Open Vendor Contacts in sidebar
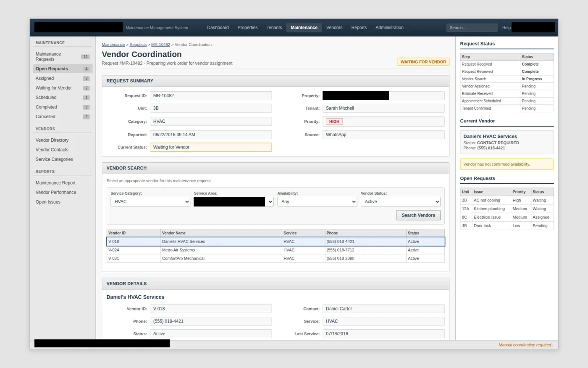 click(62, 150)
